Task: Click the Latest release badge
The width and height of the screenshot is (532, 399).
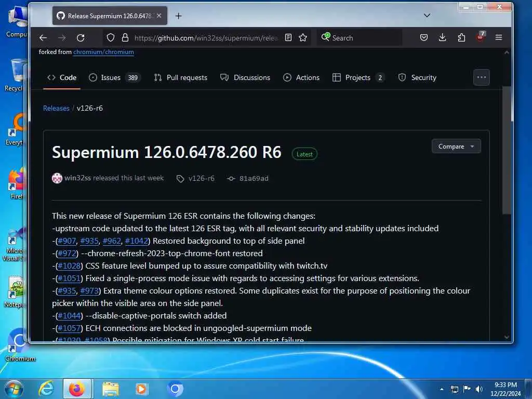Action: [304, 154]
